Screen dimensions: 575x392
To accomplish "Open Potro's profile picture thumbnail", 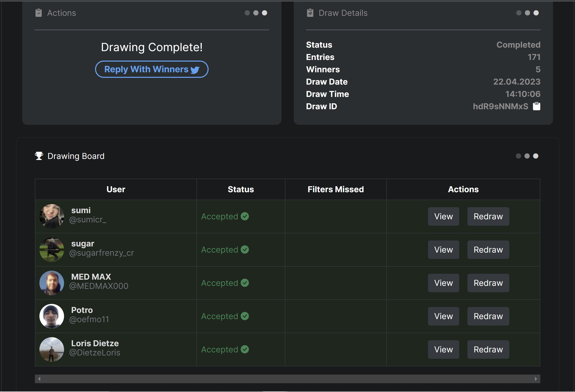I will tap(52, 316).
